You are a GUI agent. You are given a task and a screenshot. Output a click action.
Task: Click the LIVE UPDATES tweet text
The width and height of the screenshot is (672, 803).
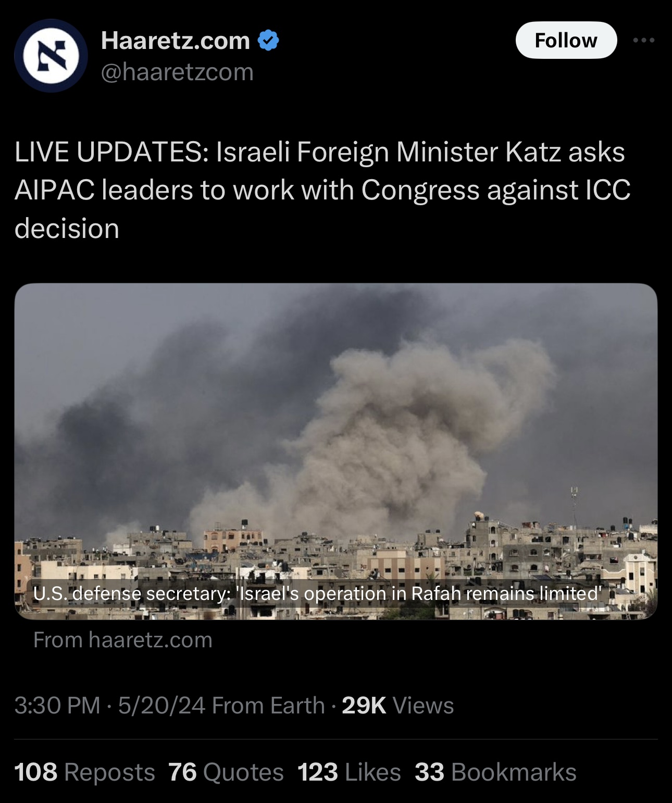pyautogui.click(x=322, y=190)
